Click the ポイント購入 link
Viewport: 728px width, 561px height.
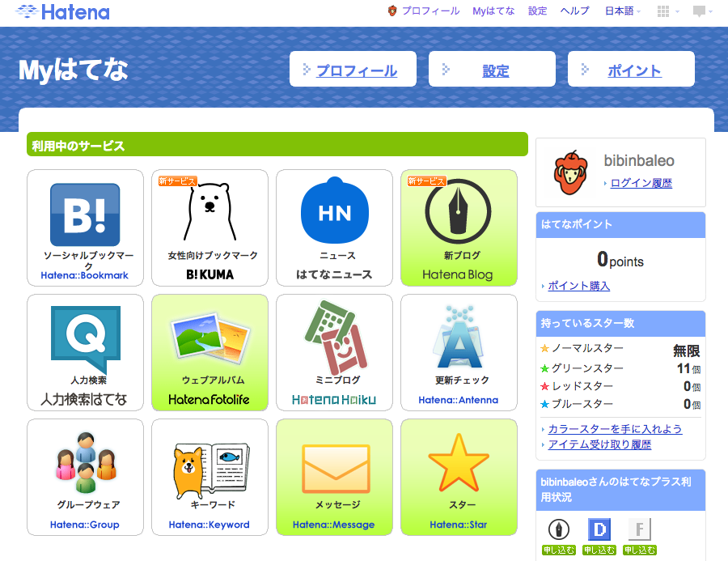(578, 286)
